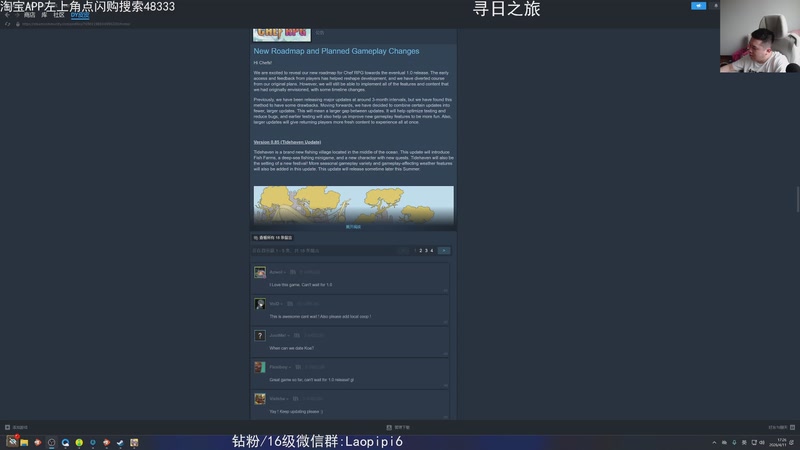Open Chef RPG game logo thumbnail

point(282,34)
